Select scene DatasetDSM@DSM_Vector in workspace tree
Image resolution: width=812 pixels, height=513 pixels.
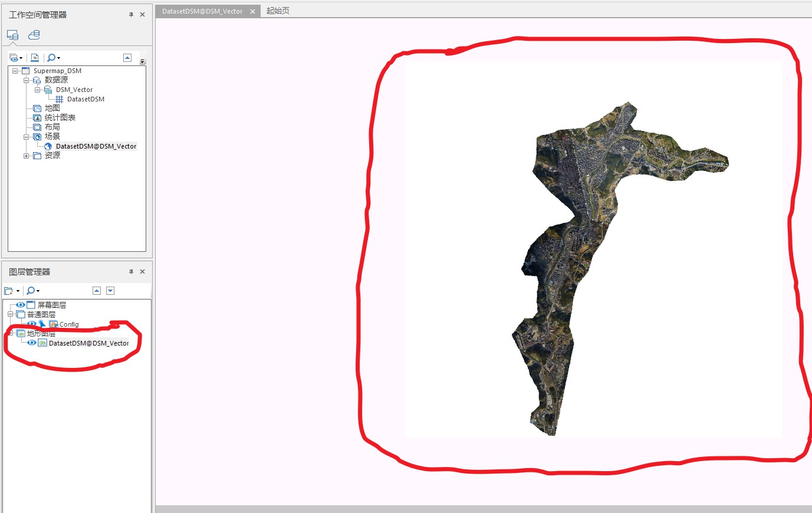[x=96, y=146]
